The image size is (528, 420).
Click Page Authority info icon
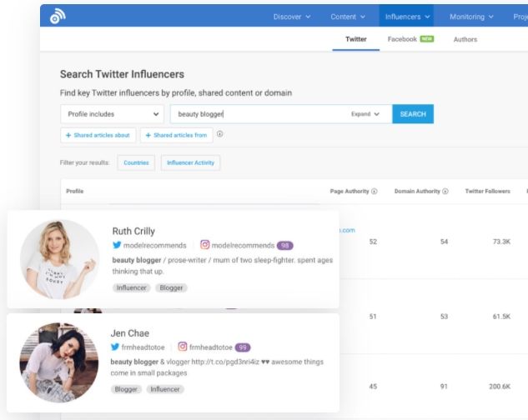tap(375, 191)
